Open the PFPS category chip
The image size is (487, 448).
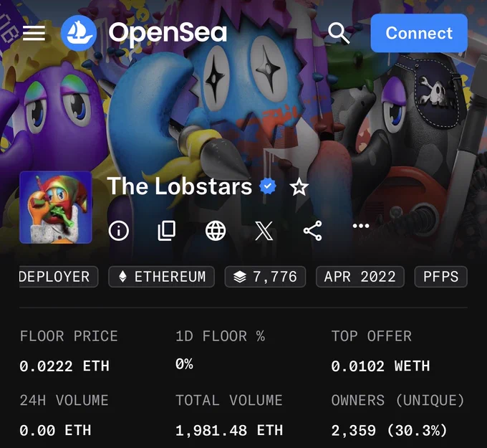[x=440, y=277]
